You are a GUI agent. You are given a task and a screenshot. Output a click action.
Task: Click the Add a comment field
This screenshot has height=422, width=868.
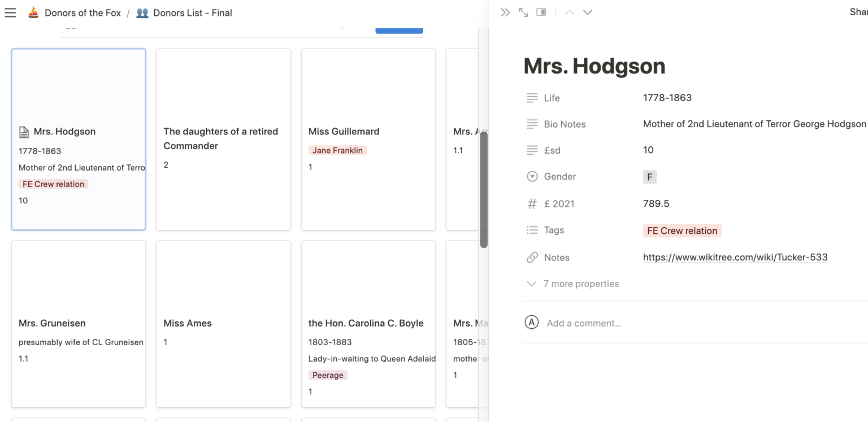click(584, 324)
